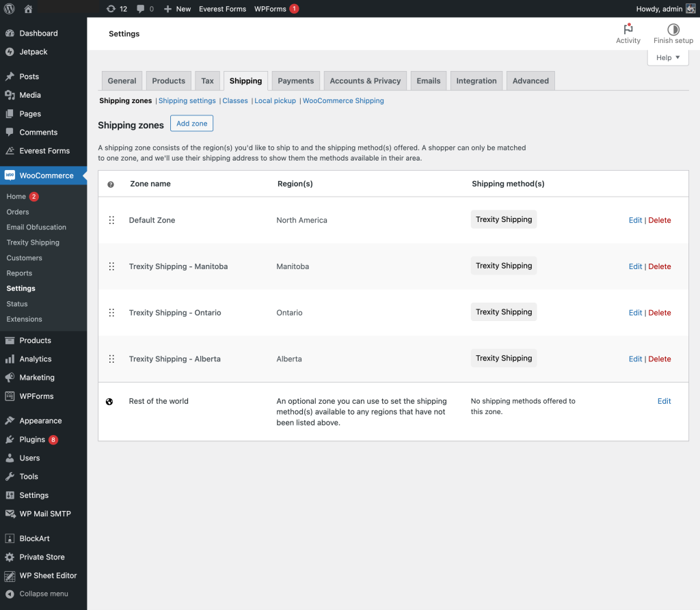Expand the Help dropdown
The image size is (700, 610).
point(668,57)
